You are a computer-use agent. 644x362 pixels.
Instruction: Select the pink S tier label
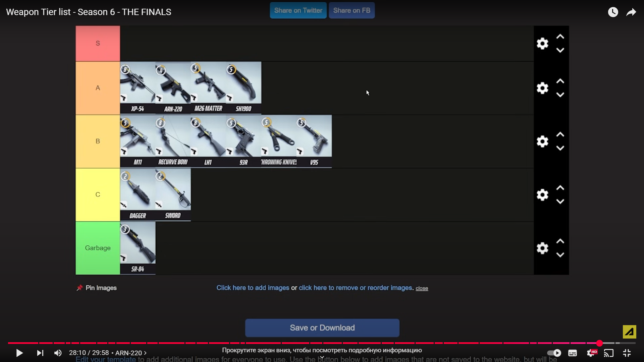click(x=98, y=44)
